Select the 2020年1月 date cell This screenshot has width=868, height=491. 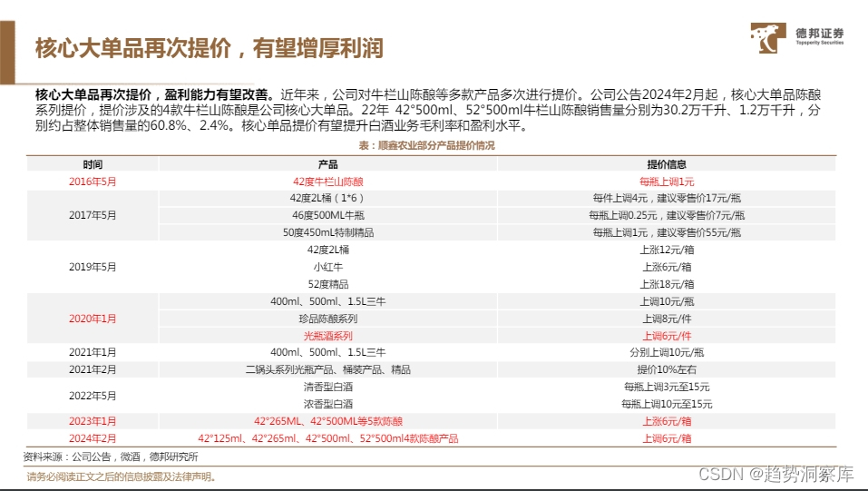tap(93, 319)
